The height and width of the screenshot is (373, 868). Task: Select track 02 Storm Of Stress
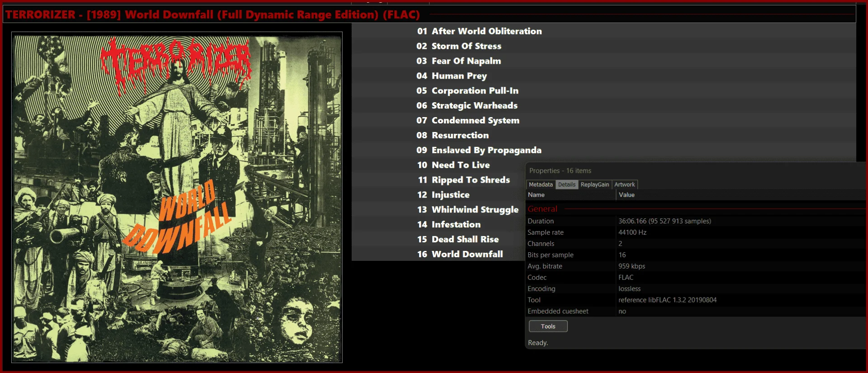(x=604, y=46)
